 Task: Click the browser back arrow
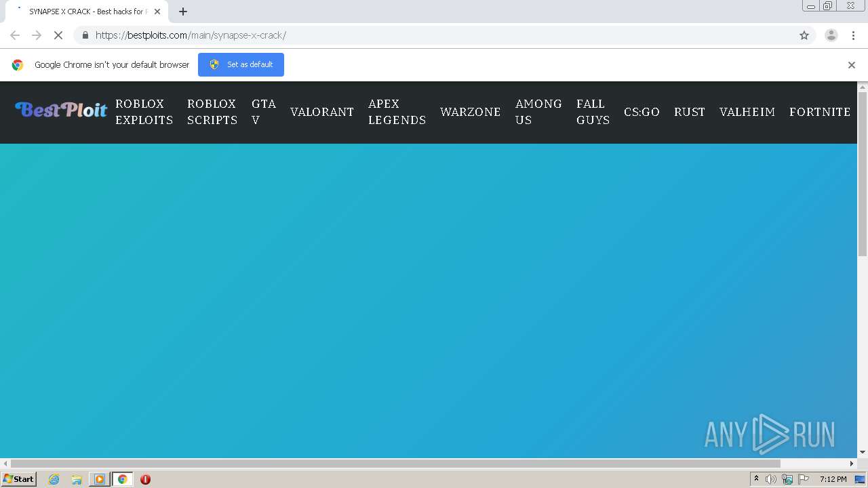click(15, 35)
